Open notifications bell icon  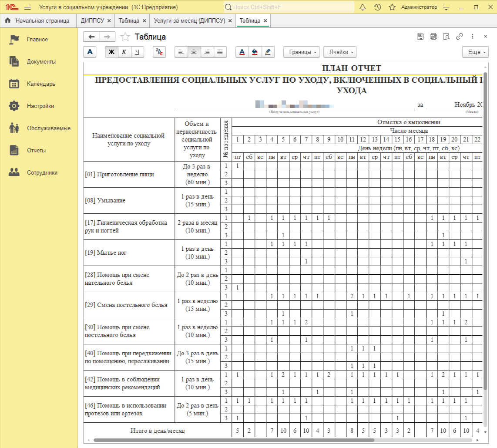pos(363,7)
